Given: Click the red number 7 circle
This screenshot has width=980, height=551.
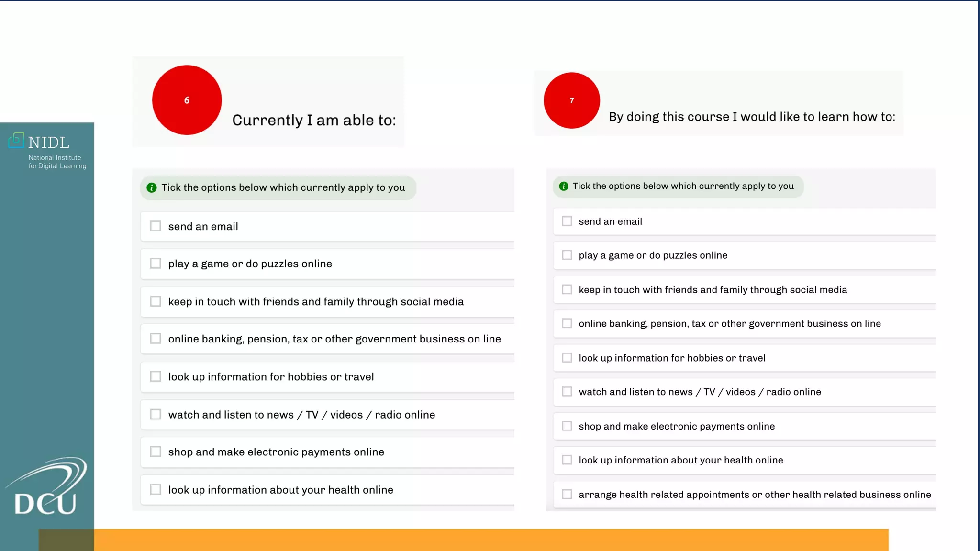Looking at the screenshot, I should coord(571,100).
